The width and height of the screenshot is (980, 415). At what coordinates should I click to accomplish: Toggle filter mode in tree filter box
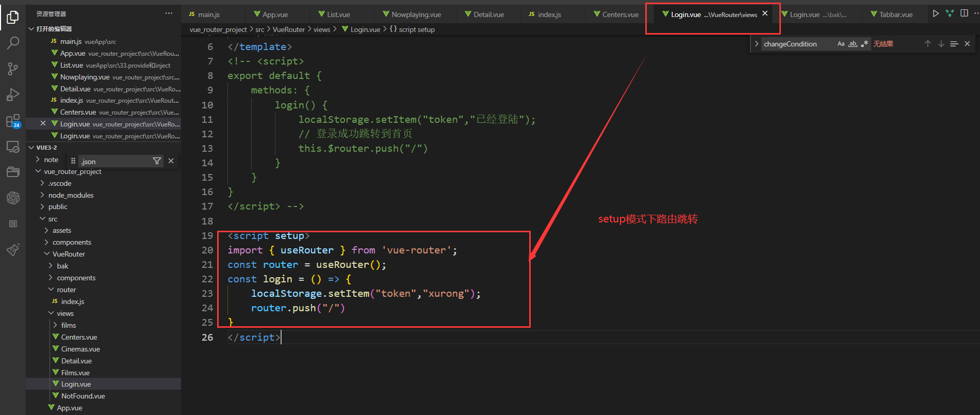[157, 161]
